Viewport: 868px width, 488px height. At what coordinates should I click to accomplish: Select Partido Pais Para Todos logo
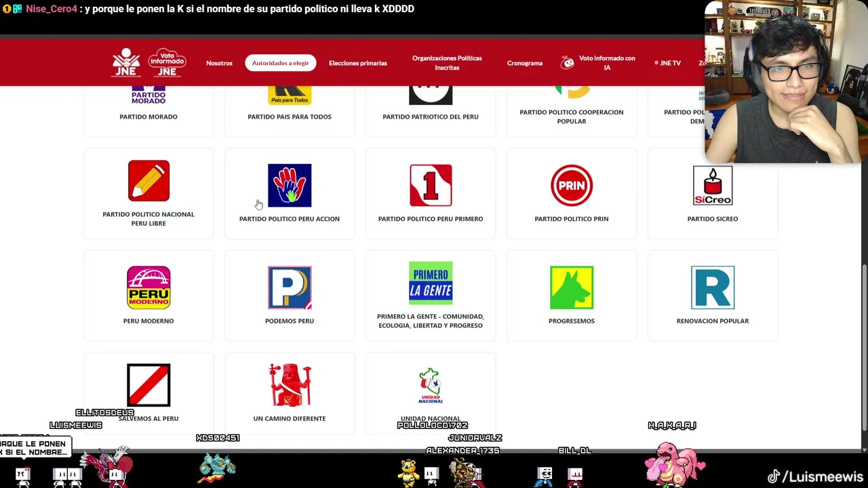(x=290, y=96)
